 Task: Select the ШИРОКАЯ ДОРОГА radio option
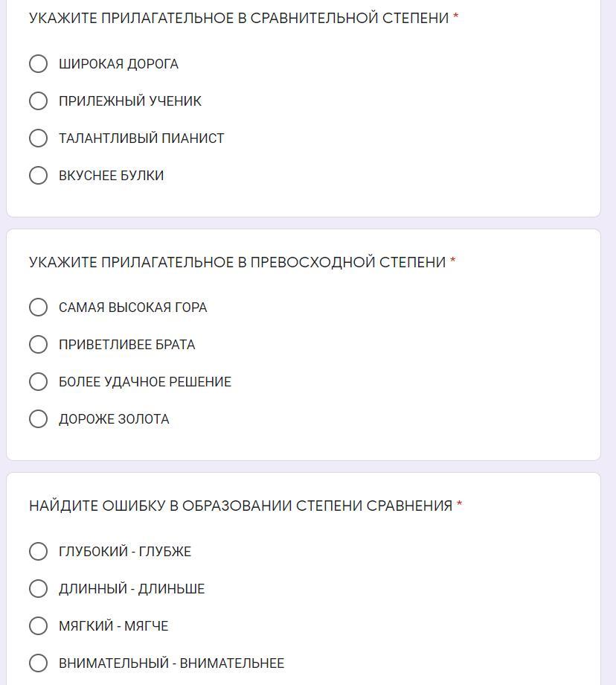(x=38, y=64)
